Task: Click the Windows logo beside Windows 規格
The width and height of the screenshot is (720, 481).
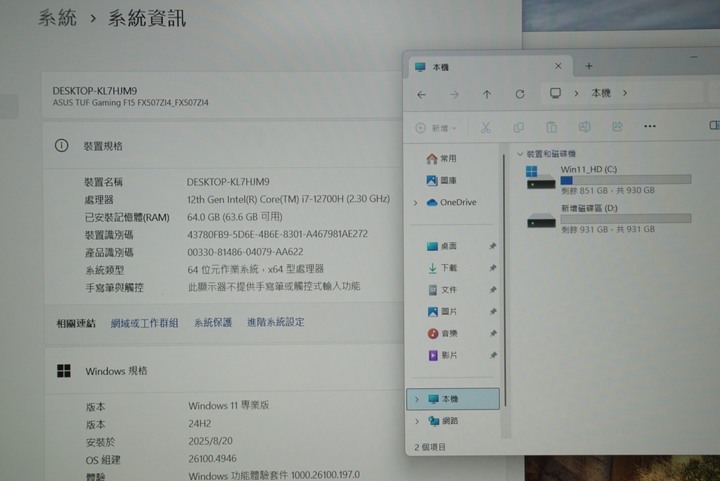Action: pyautogui.click(x=64, y=371)
